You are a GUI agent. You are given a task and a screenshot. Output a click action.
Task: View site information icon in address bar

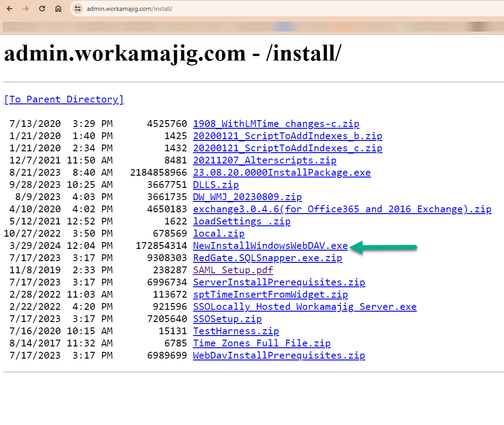tap(78, 9)
